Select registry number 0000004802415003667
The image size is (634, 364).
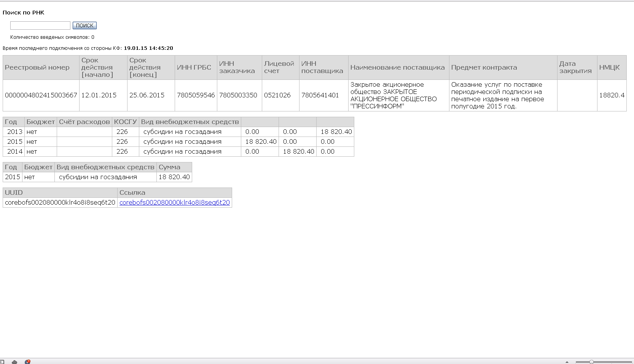[x=41, y=95]
